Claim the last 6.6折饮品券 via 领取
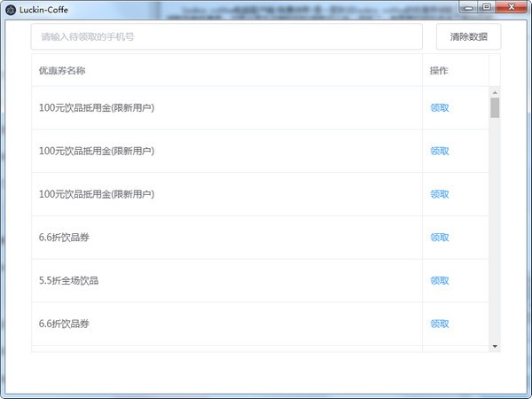 pos(440,324)
